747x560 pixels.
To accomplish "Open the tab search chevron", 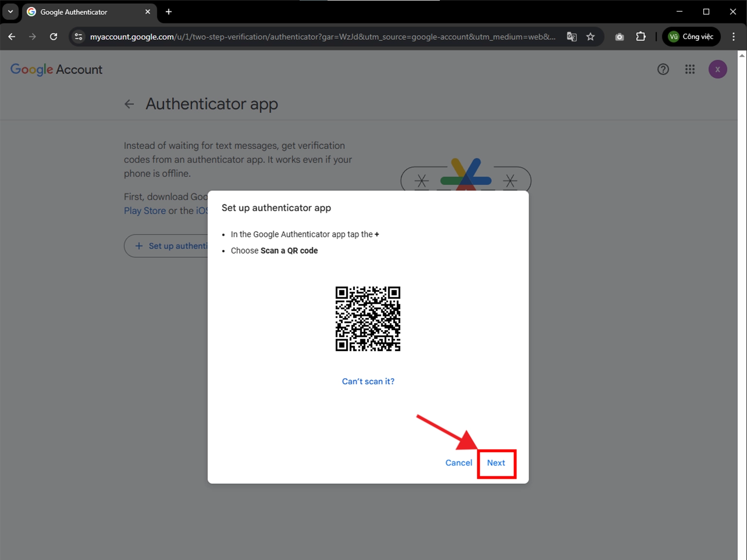I will [10, 12].
